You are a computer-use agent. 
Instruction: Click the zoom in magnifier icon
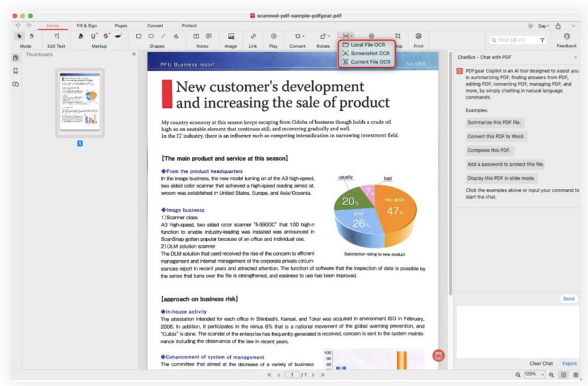pyautogui.click(x=552, y=375)
